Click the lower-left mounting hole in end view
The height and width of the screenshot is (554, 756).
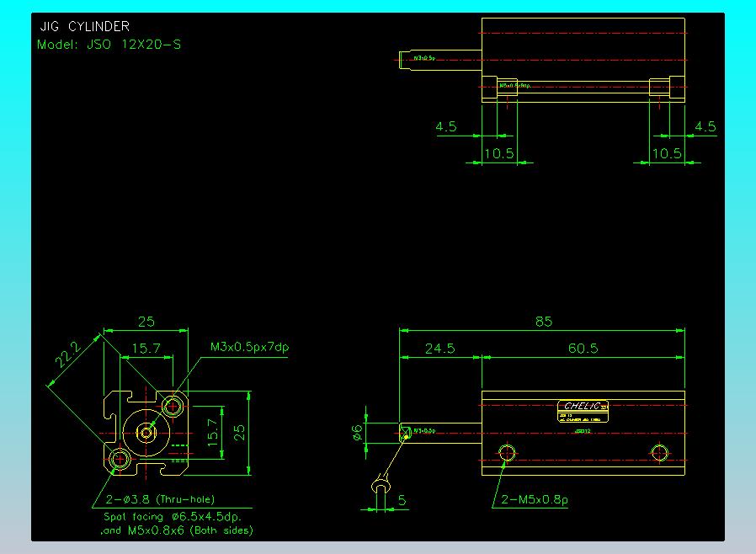pos(120,459)
